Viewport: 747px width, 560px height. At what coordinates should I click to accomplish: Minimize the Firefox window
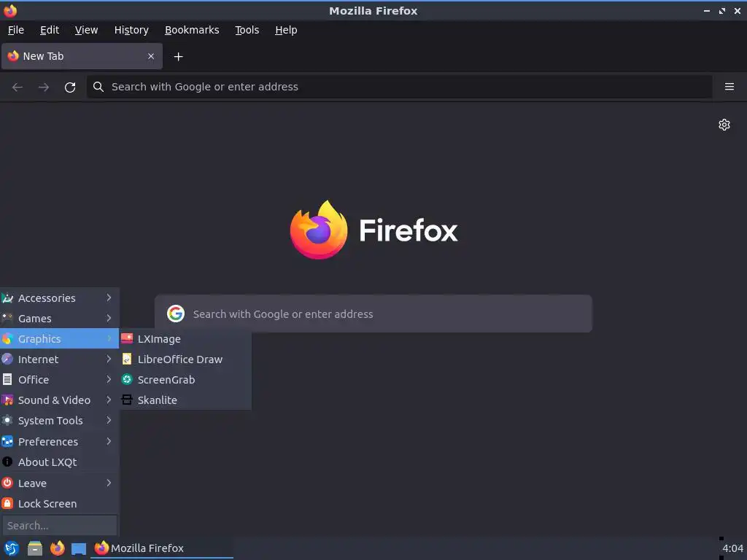point(706,10)
